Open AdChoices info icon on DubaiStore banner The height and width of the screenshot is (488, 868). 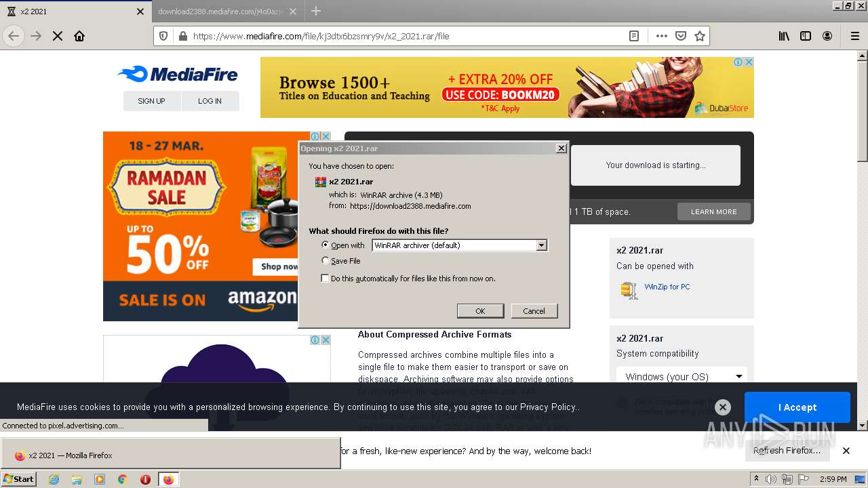click(738, 62)
